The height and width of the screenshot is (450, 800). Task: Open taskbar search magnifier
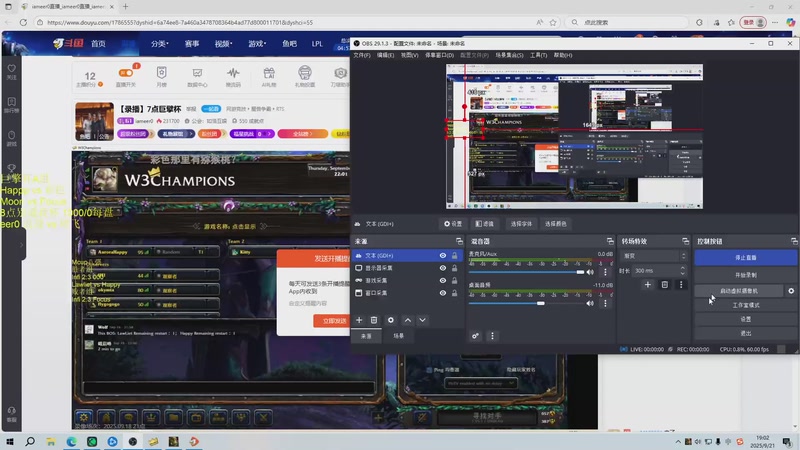pos(30,441)
